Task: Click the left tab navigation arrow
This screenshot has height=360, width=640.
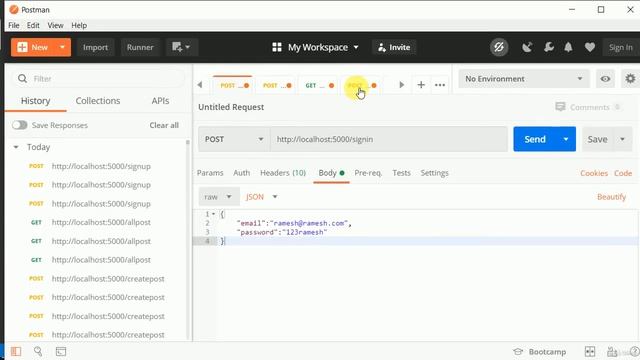Action: pos(200,85)
